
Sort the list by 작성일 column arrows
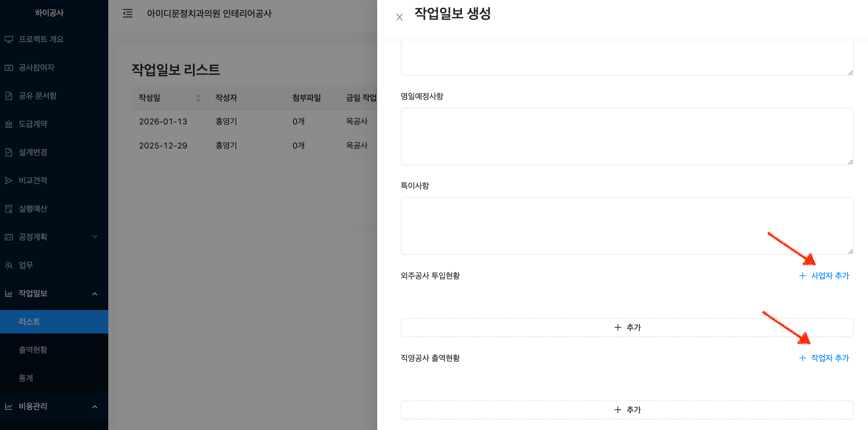tap(198, 98)
